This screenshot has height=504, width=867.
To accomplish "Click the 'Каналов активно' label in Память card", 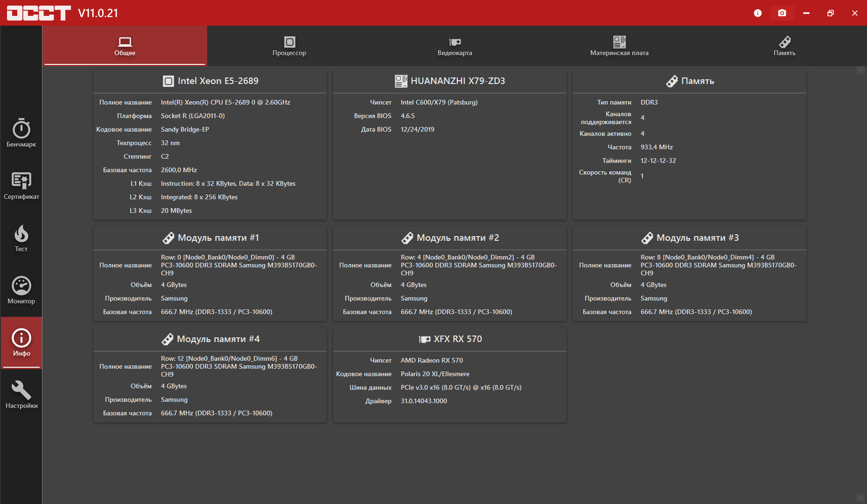I will tap(605, 133).
